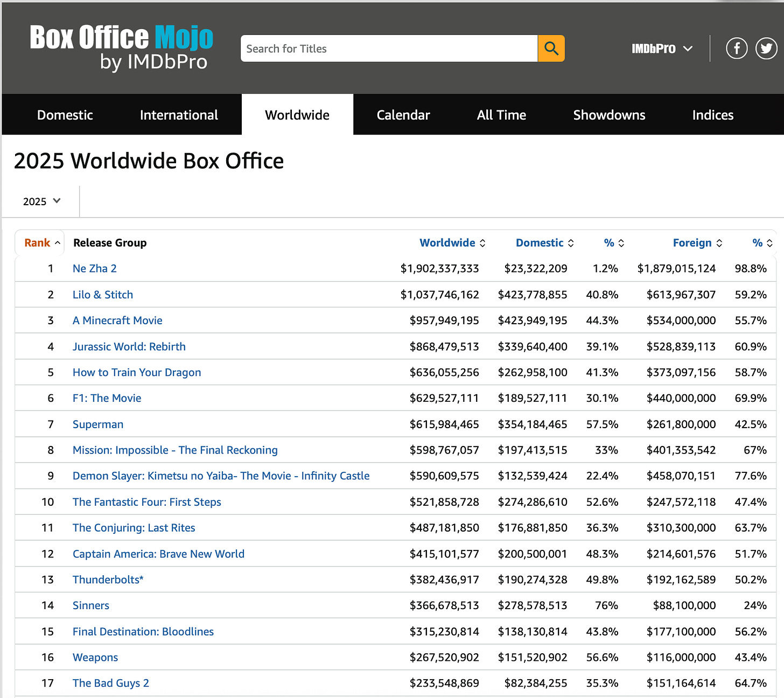
Task: Open the Calendar tab
Action: tap(403, 115)
